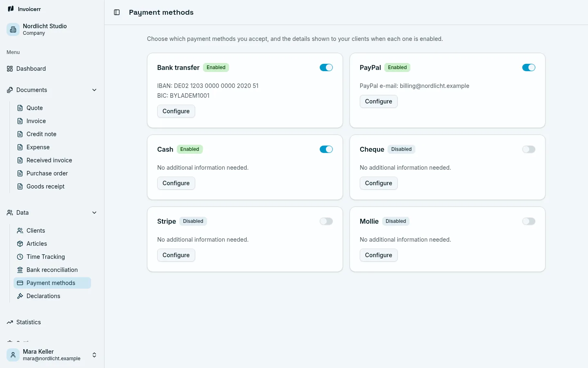Open the Statistics menu item
The image size is (588, 368).
click(x=52, y=322)
